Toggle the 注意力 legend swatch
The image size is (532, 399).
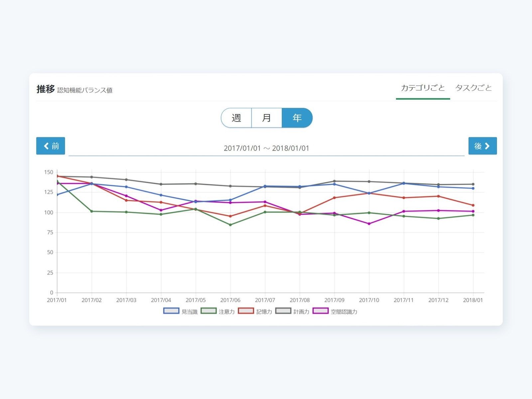(x=209, y=311)
